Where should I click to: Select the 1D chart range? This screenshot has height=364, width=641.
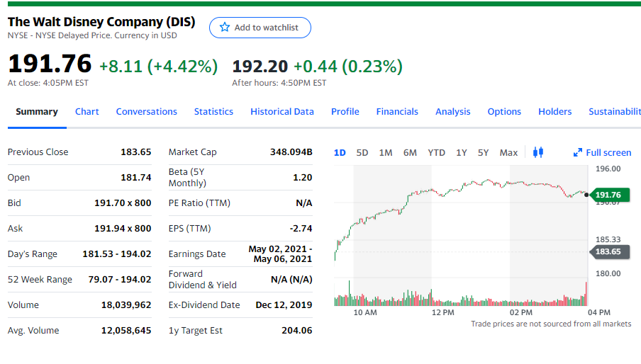point(340,152)
